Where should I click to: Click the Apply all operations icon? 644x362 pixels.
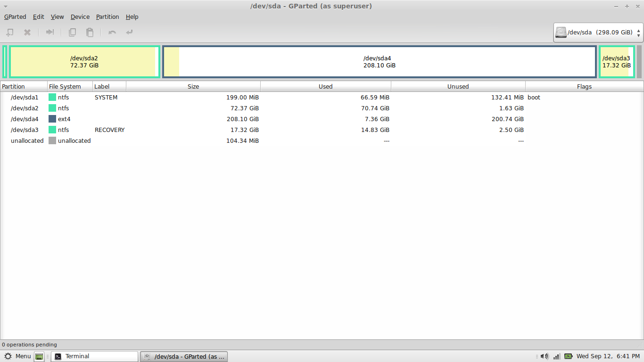pos(129,33)
